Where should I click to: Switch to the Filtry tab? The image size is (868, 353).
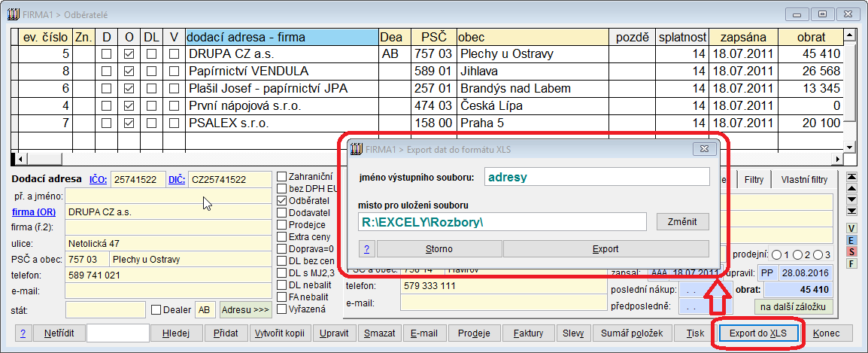coord(754,180)
